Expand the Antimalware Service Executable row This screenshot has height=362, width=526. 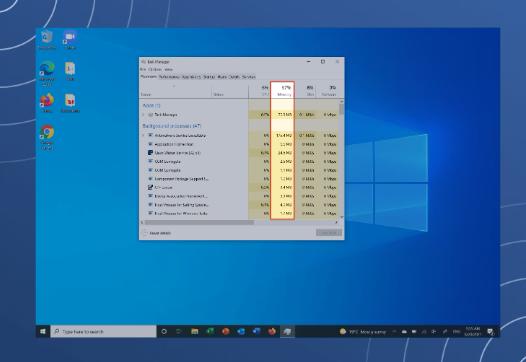(144, 136)
